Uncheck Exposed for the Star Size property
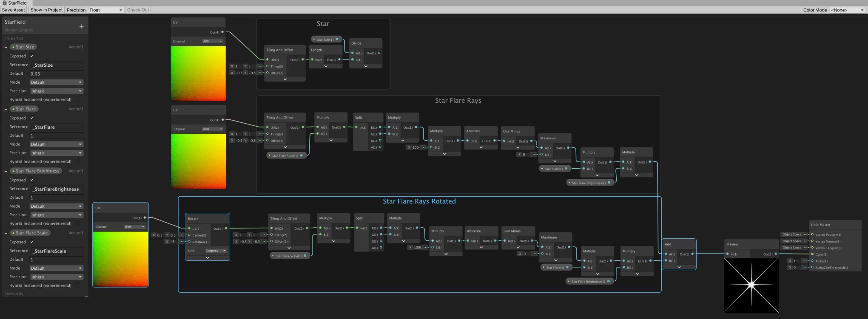 (32, 56)
